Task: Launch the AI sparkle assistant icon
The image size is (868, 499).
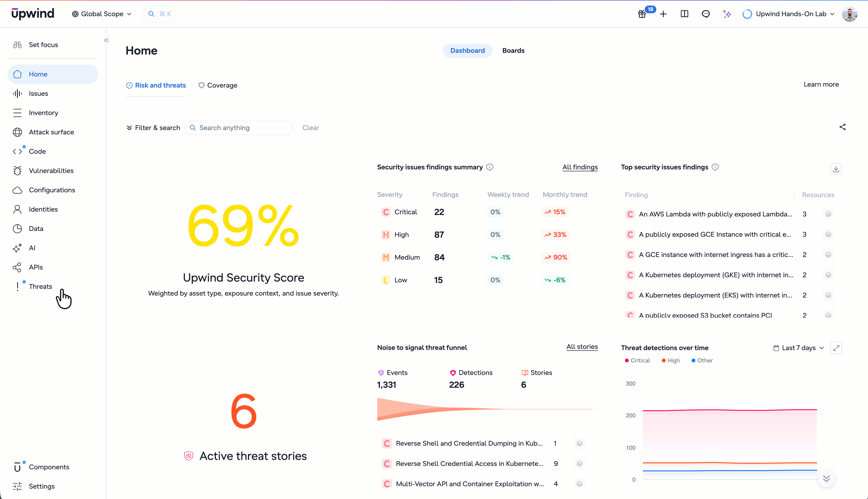Action: point(727,14)
